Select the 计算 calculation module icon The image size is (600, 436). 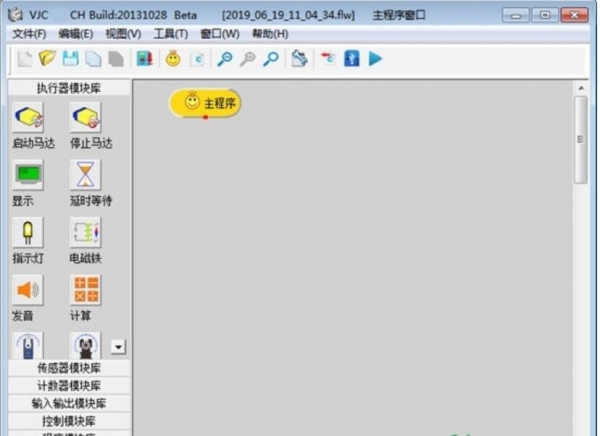click(x=85, y=290)
